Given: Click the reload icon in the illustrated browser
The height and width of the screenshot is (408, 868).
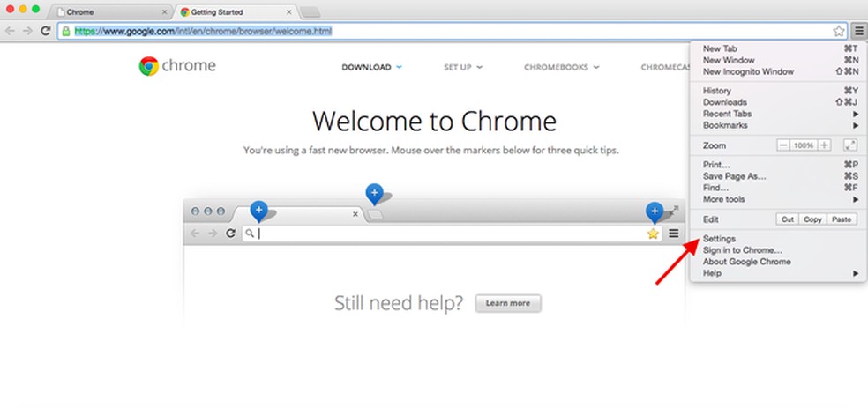Looking at the screenshot, I should coord(231,234).
